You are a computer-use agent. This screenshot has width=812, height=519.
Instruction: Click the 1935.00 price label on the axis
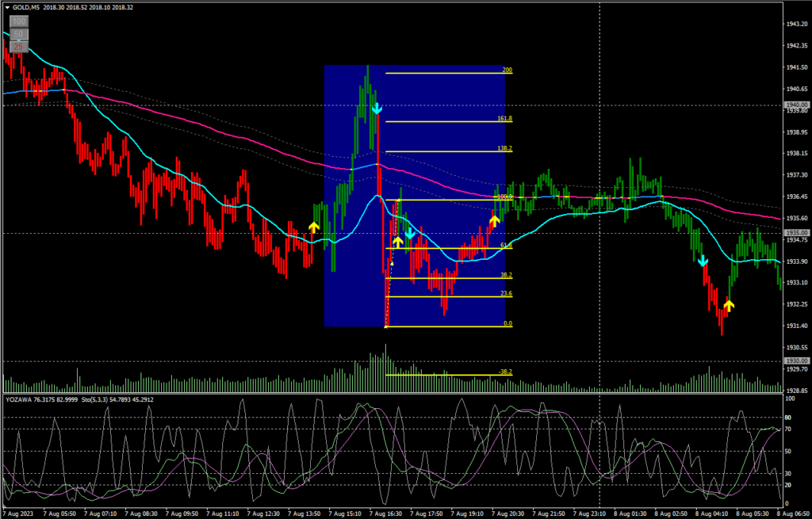pyautogui.click(x=796, y=233)
